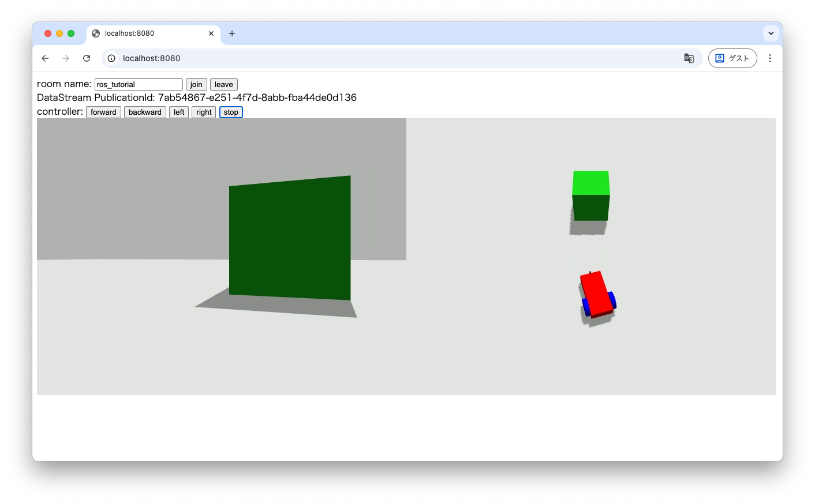Stop the robot with stop button
Image resolution: width=815 pixels, height=504 pixels.
[x=231, y=112]
